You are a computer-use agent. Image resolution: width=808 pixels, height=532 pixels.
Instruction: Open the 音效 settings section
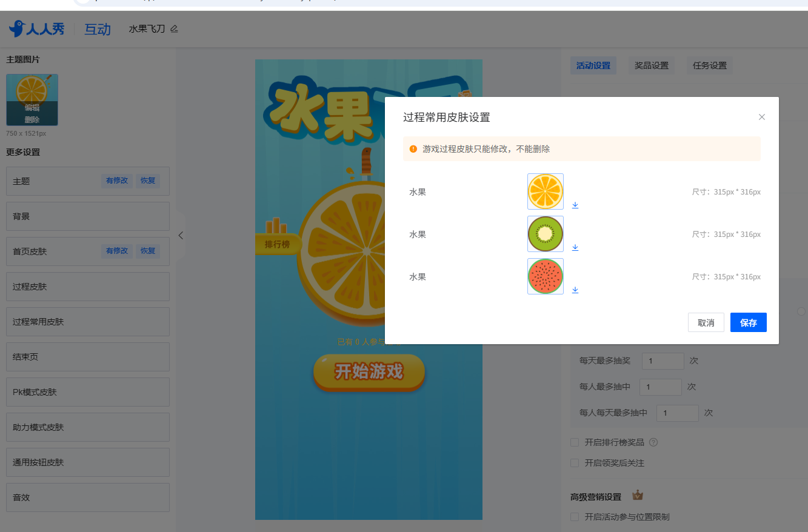[87, 497]
